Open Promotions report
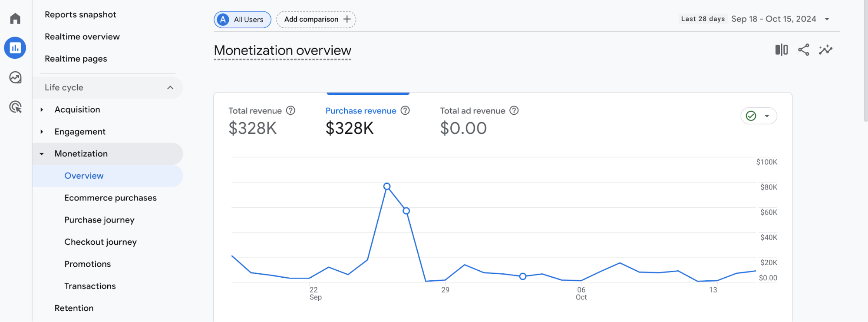Viewport: 868px width, 322px height. [x=87, y=264]
